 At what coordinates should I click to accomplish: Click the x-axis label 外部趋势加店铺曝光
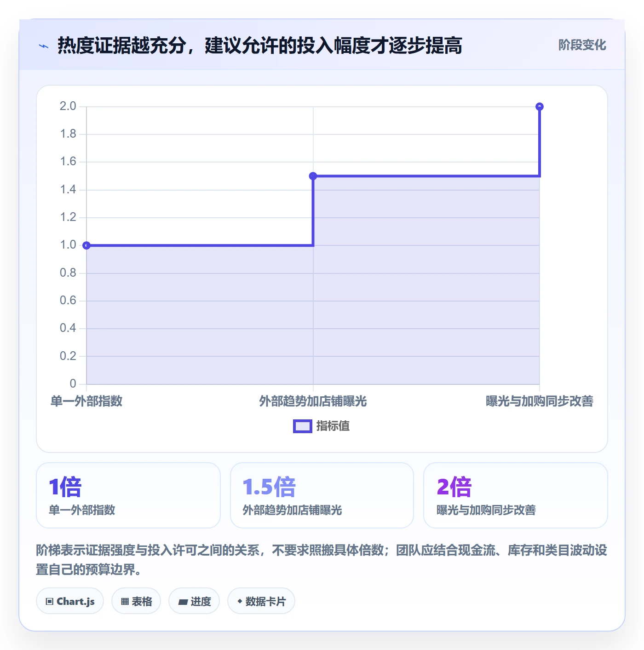313,401
